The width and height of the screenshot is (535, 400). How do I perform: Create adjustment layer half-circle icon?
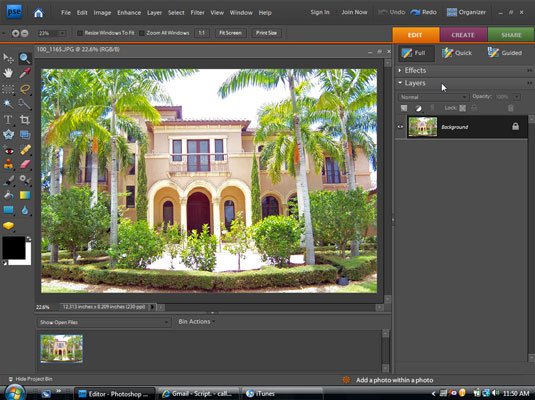[418, 109]
